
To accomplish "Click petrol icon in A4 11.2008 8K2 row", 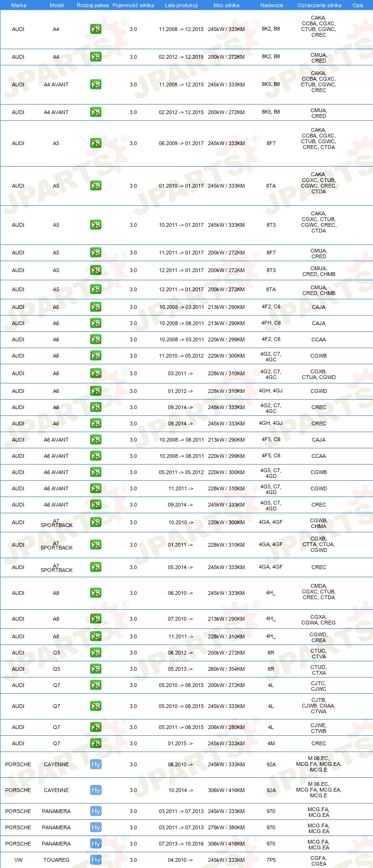I will click(96, 29).
